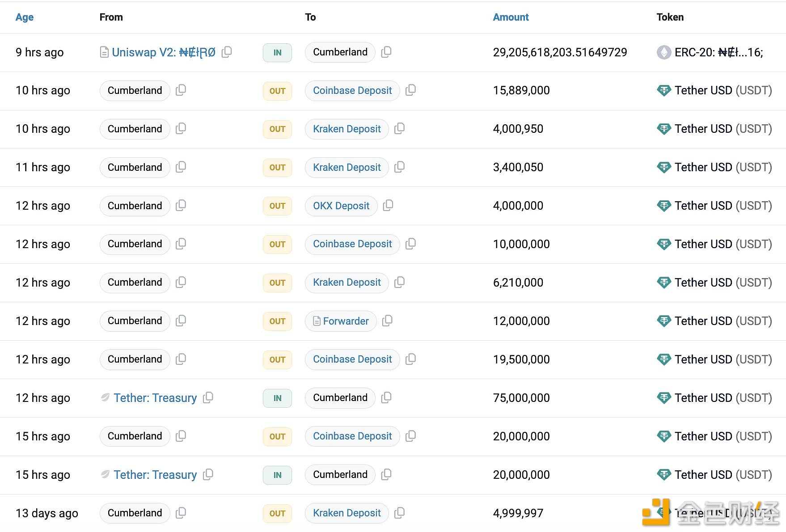Copy the Cumberland sender address in the 19,500,000 row
Screen dimensions: 786x532
click(x=181, y=359)
